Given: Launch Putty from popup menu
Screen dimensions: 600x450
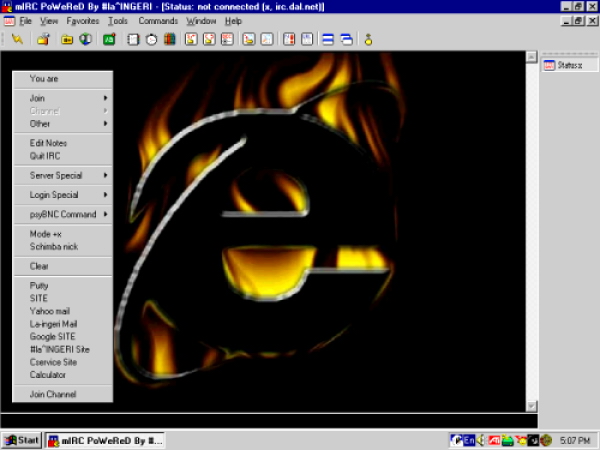Looking at the screenshot, I should (x=63, y=285).
